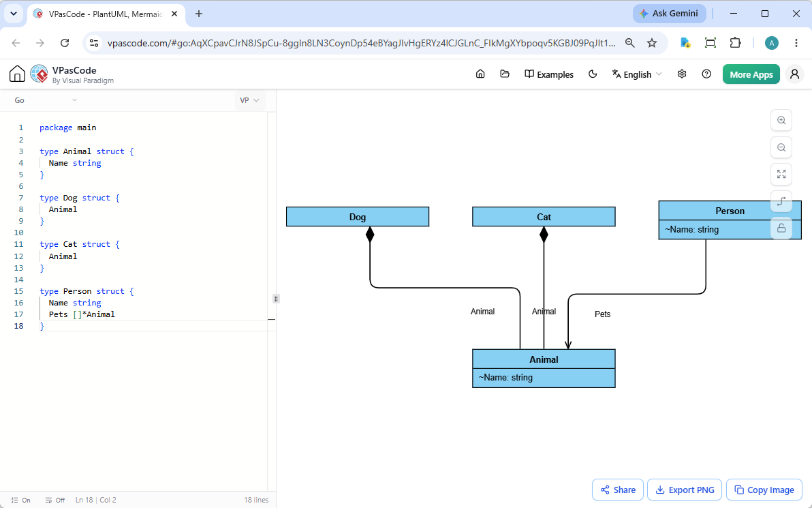Click the Ask Gemini button

669,14
